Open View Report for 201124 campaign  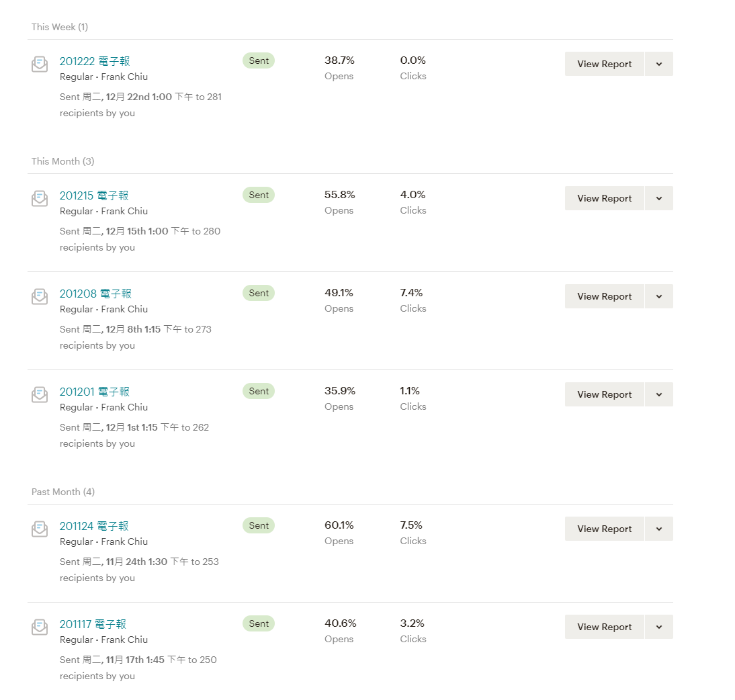pyautogui.click(x=604, y=529)
